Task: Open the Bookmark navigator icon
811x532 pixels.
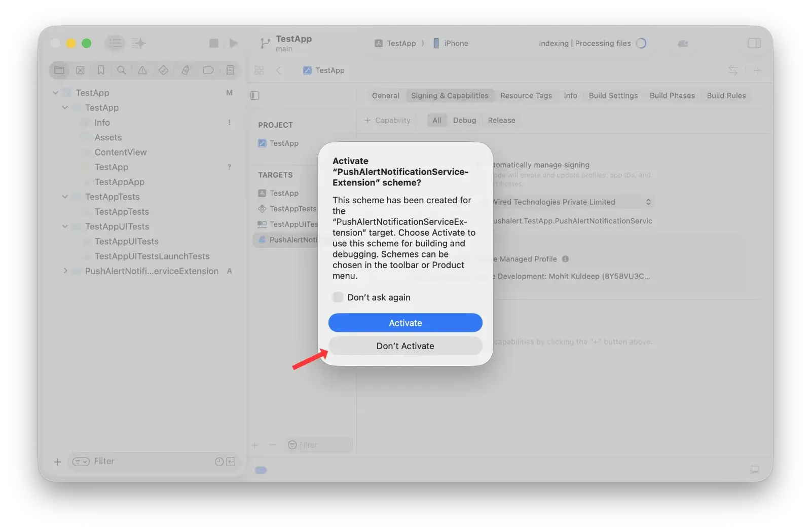Action: (101, 70)
